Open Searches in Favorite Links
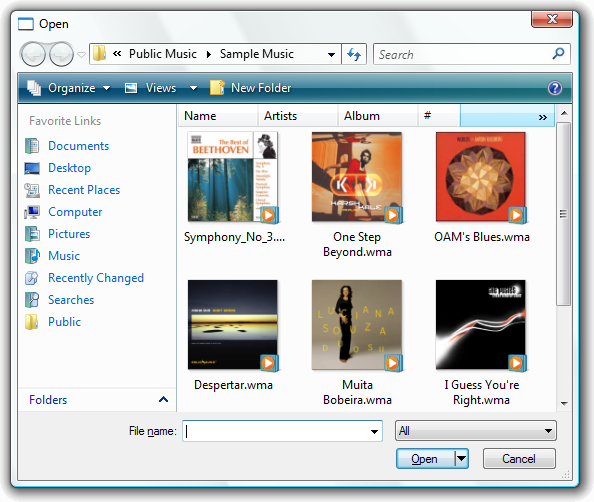 tap(71, 300)
